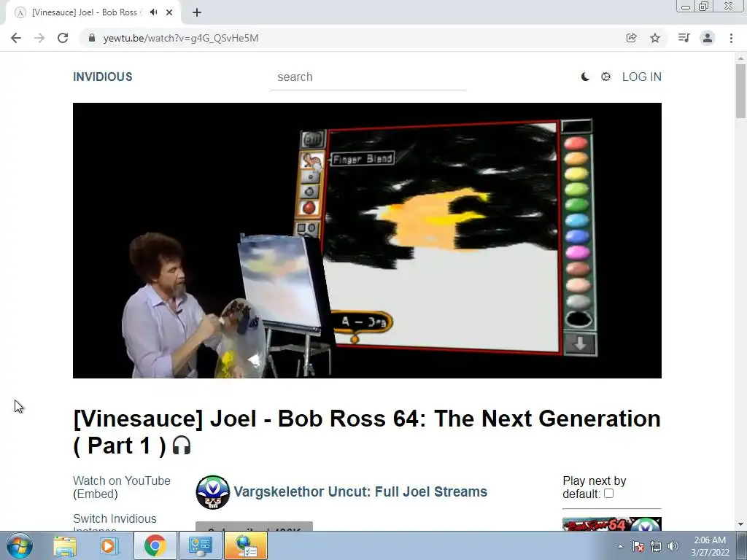The width and height of the screenshot is (747, 560).
Task: Go forward one page
Action: (39, 38)
